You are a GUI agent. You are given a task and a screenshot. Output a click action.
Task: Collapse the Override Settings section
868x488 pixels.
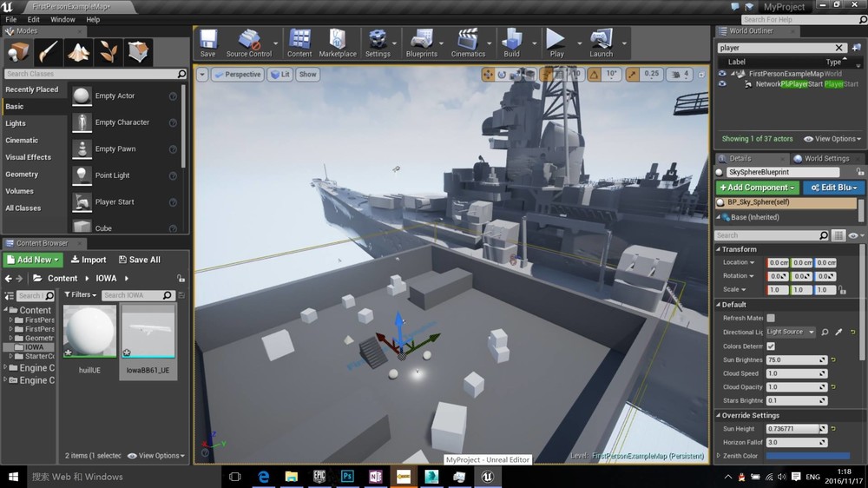click(x=718, y=415)
